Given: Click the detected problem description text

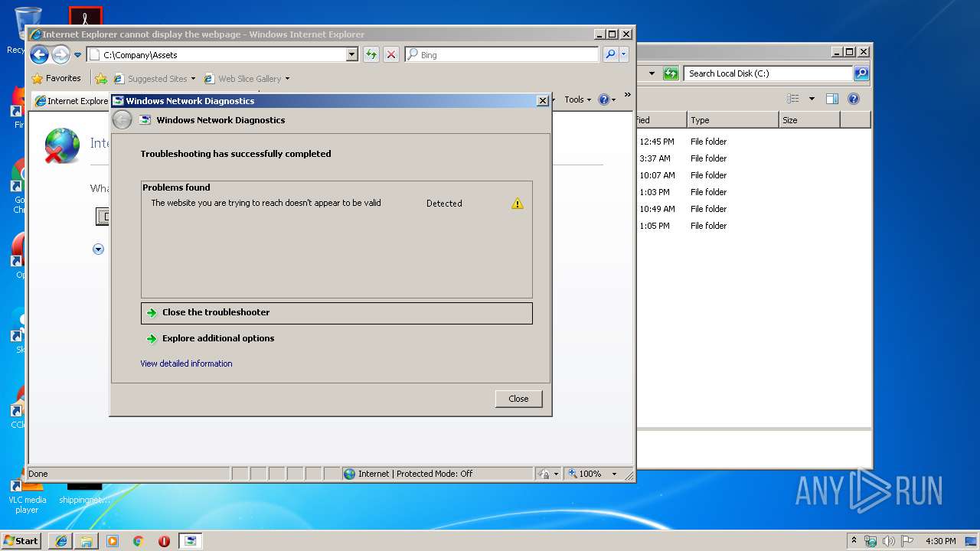Looking at the screenshot, I should pos(266,203).
